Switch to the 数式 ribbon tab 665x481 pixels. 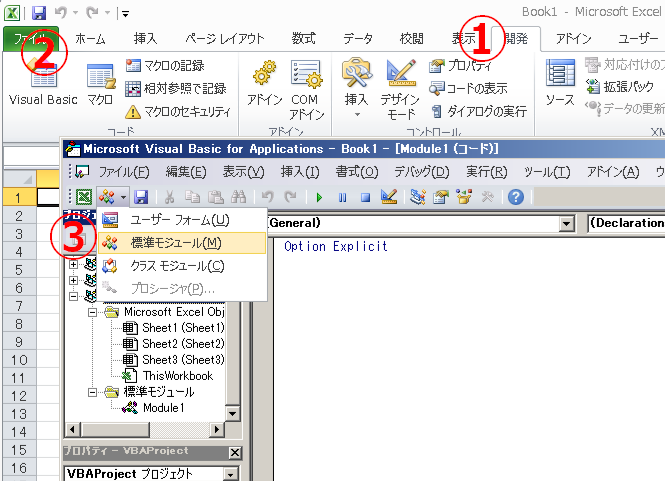click(x=304, y=39)
